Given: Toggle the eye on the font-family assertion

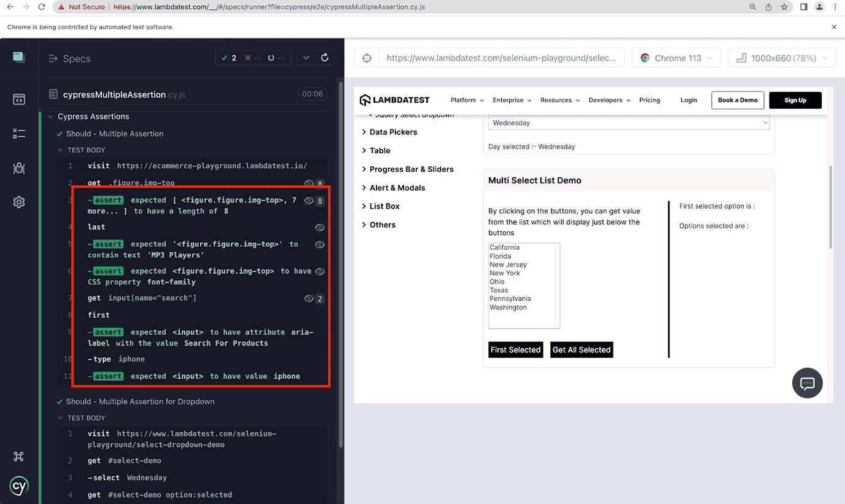Looking at the screenshot, I should coord(320,271).
